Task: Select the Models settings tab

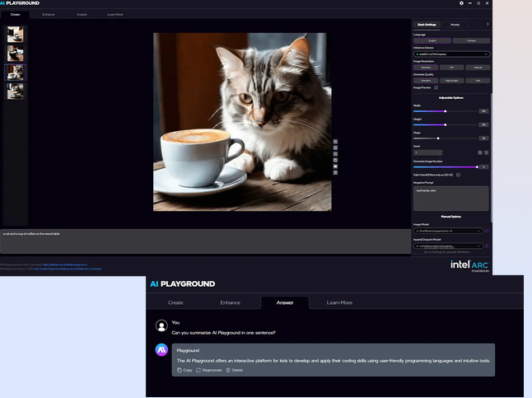Action: 455,25
